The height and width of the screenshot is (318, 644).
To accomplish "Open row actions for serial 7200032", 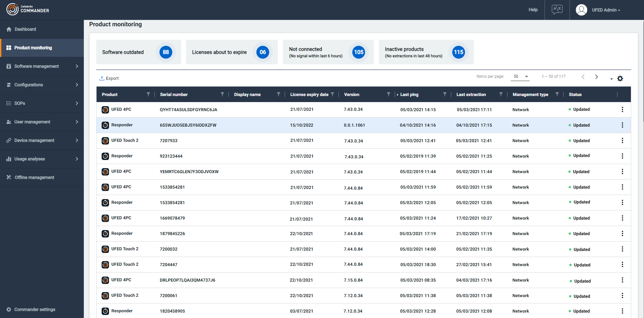I will [x=622, y=249].
